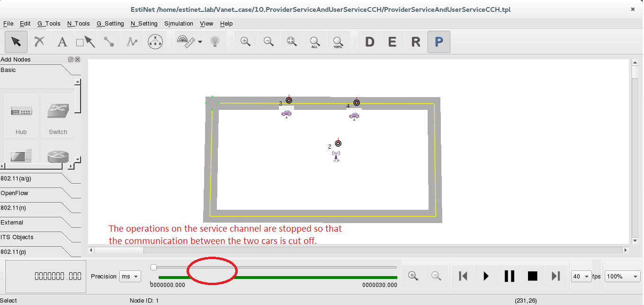This screenshot has height=305, width=644.
Task: Click the zoom to fit icon
Action: (292, 42)
